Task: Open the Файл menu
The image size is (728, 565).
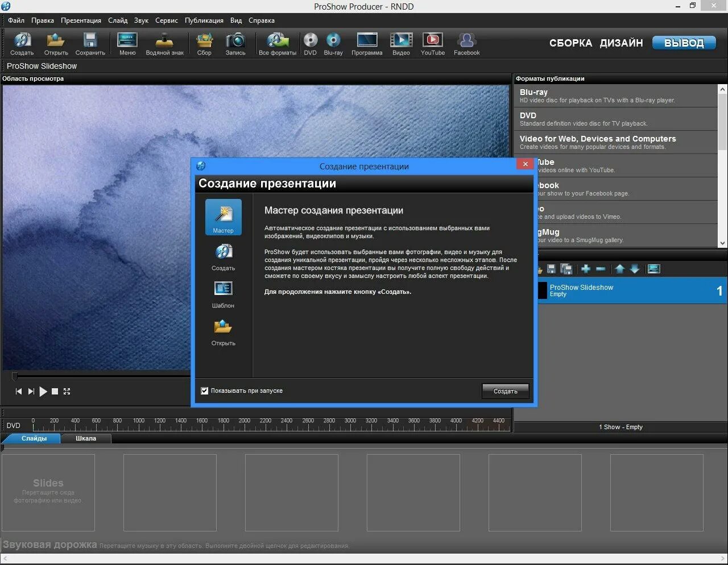Action: [x=16, y=20]
